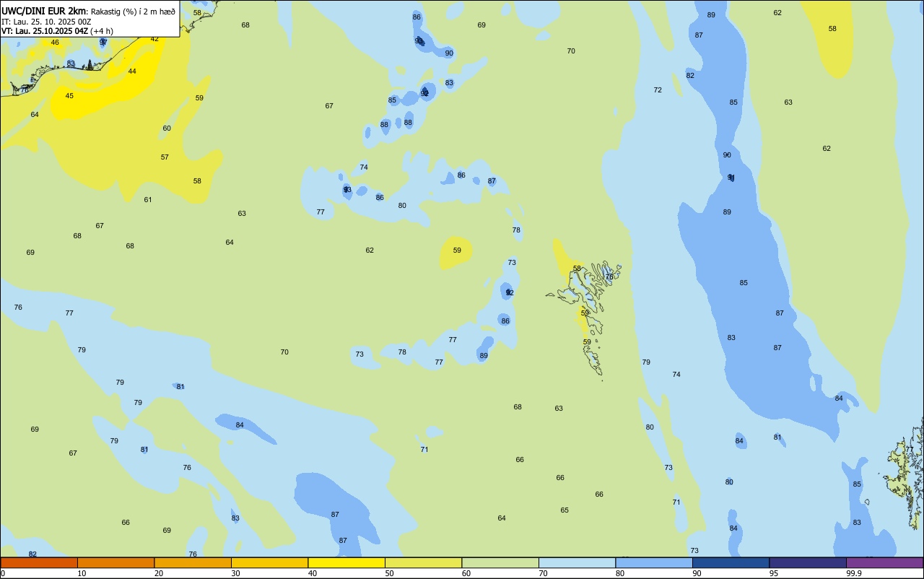
Task: Click the 0–10 dark orange legend swatch
Action: pyautogui.click(x=39, y=562)
